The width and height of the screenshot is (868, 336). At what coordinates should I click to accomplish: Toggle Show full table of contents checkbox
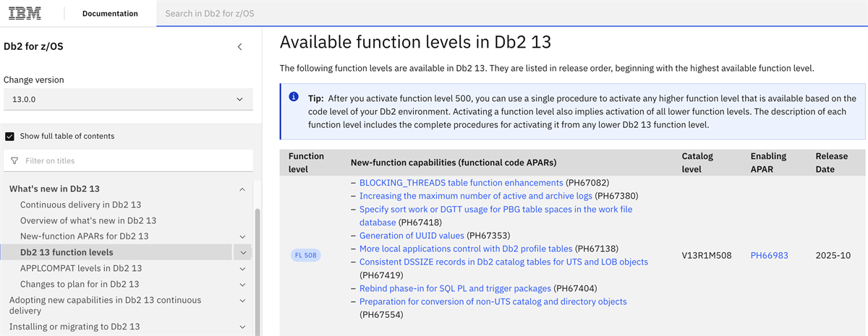pyautogui.click(x=9, y=136)
